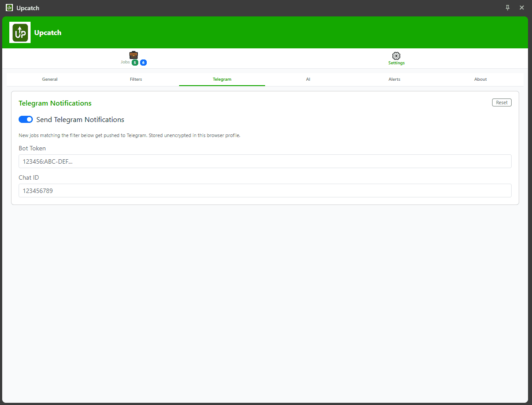The image size is (532, 405).
Task: Open the Settings gear icon
Action: (396, 56)
